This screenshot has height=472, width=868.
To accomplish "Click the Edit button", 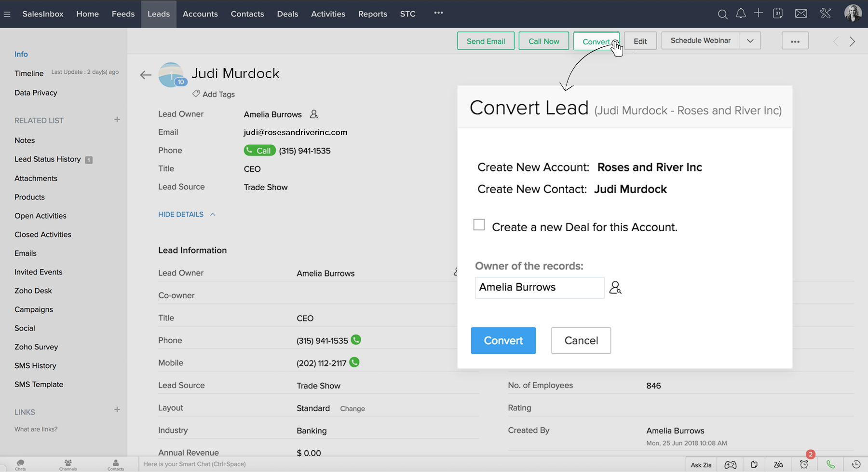I will pyautogui.click(x=640, y=41).
